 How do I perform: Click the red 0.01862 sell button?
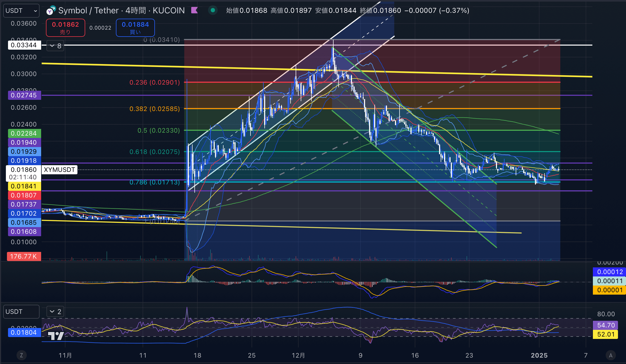pyautogui.click(x=65, y=28)
